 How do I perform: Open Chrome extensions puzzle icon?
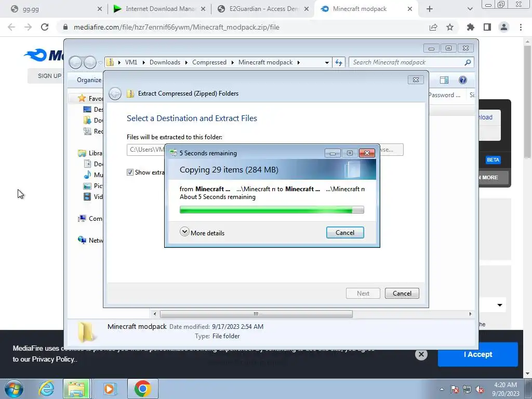pos(471,27)
